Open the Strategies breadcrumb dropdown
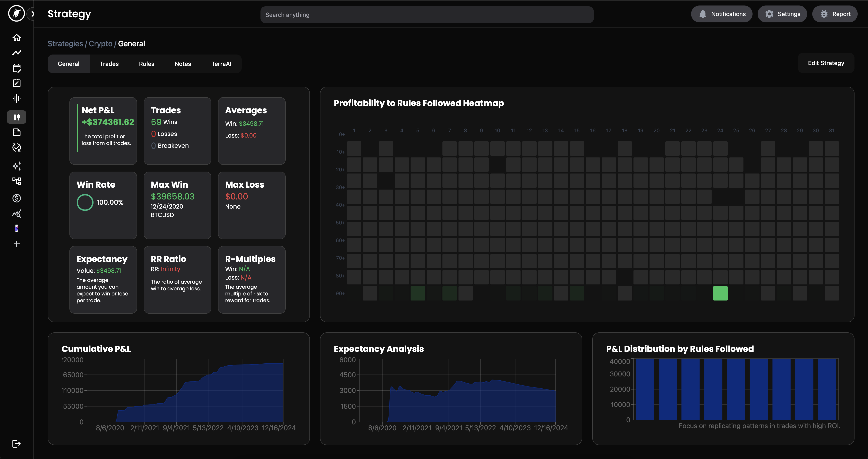 pyautogui.click(x=65, y=44)
